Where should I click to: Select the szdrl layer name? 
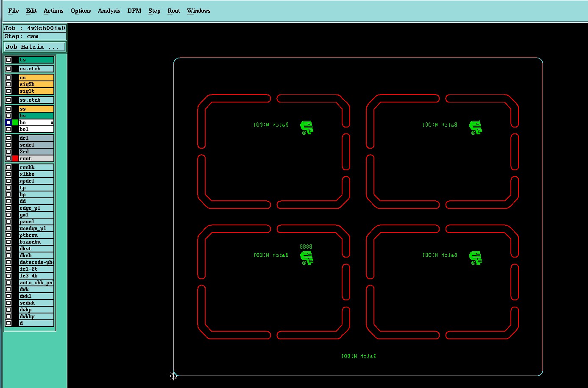(36, 145)
